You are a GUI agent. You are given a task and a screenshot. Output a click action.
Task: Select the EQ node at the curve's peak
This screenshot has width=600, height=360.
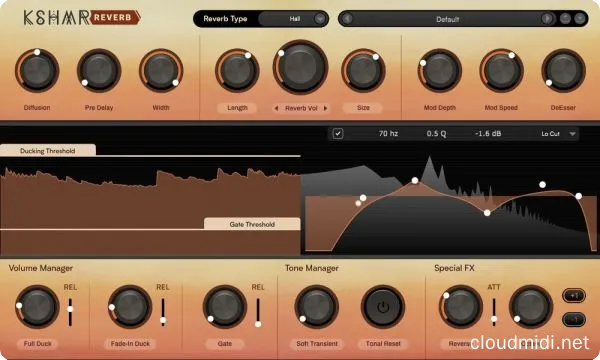click(415, 180)
